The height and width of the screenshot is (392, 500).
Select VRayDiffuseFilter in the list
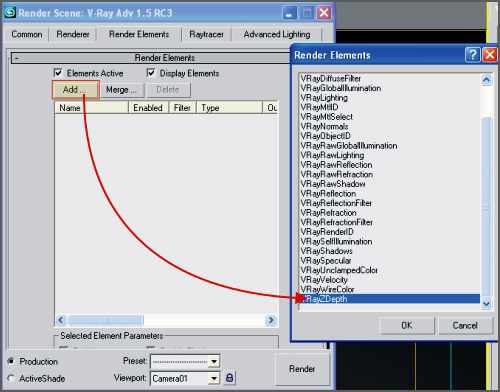coord(389,79)
